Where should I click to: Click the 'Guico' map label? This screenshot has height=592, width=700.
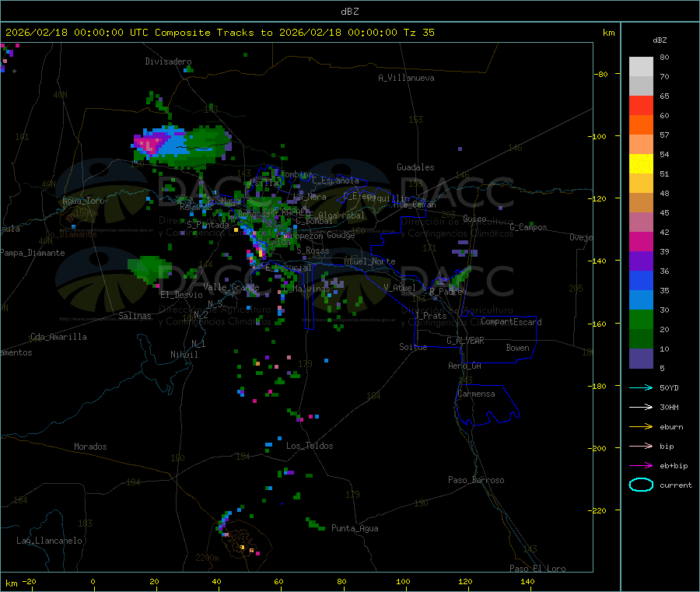(x=474, y=219)
